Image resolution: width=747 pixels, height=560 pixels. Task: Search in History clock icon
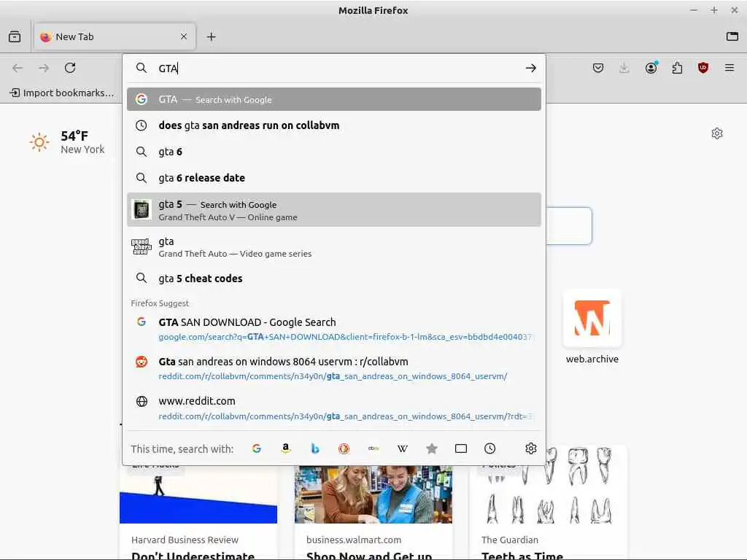(489, 448)
